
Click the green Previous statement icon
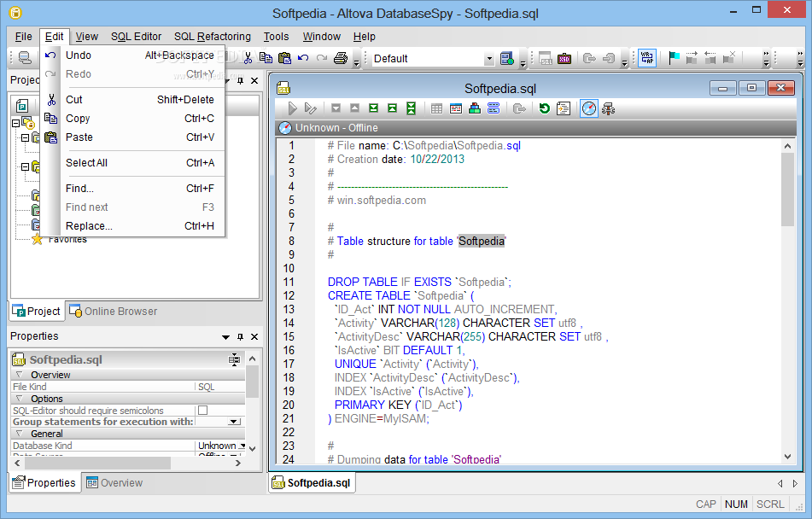pos(392,108)
